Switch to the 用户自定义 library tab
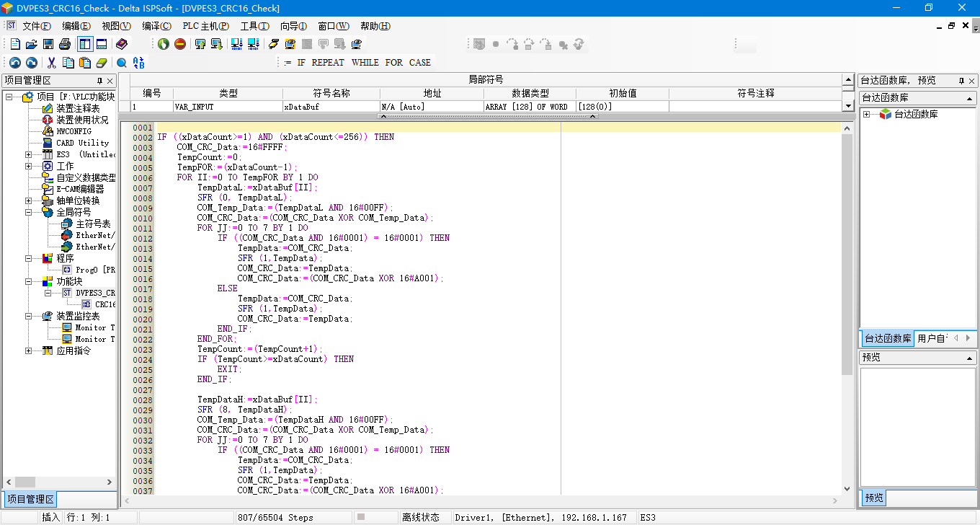This screenshot has height=525, width=980. click(932, 338)
